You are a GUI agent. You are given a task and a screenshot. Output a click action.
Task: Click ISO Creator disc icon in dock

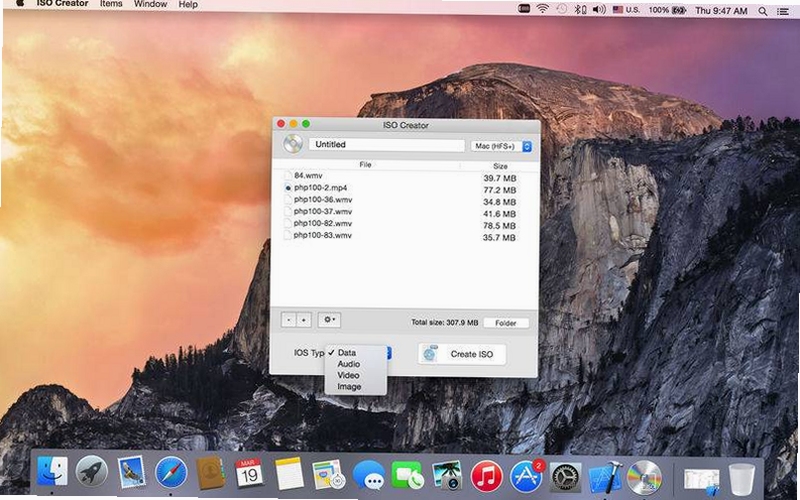pos(644,477)
